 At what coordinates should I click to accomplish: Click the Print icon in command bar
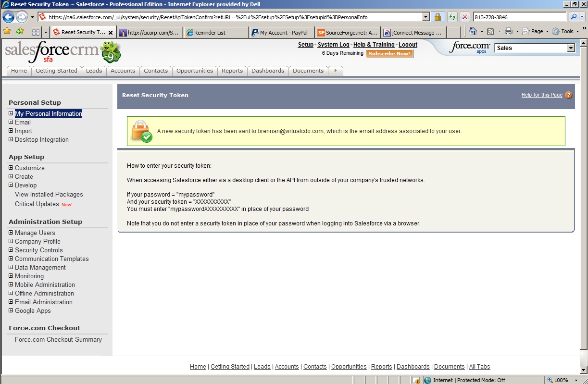coord(509,32)
